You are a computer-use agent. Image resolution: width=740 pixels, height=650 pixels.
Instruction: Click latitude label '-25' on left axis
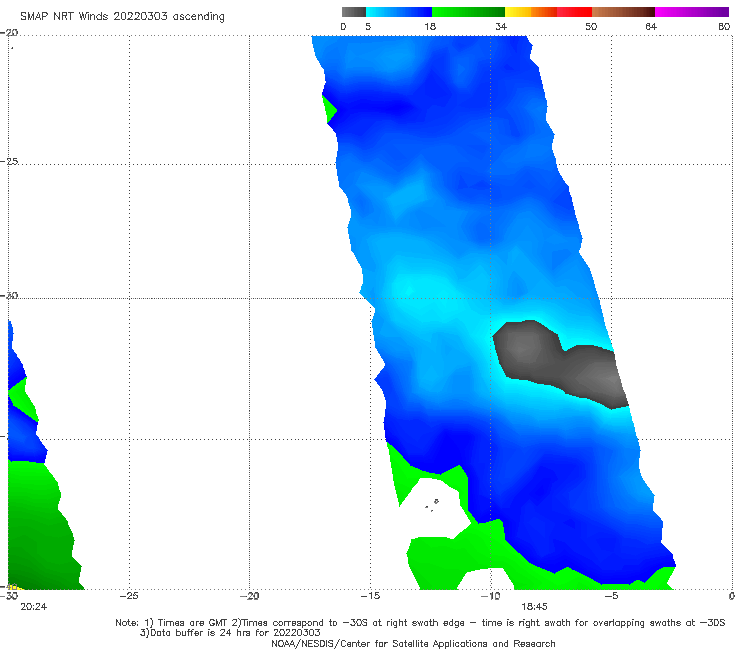(10, 161)
